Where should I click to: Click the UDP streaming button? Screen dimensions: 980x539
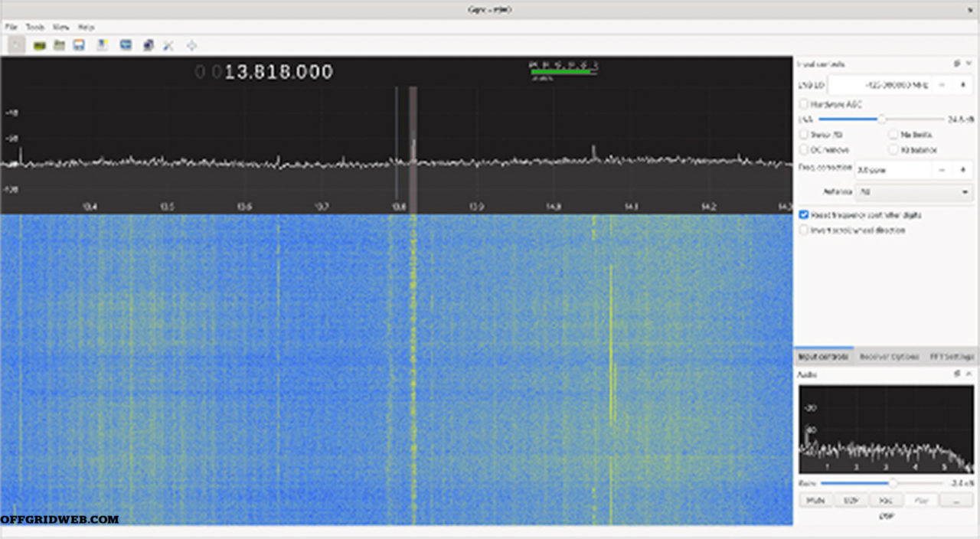[852, 500]
